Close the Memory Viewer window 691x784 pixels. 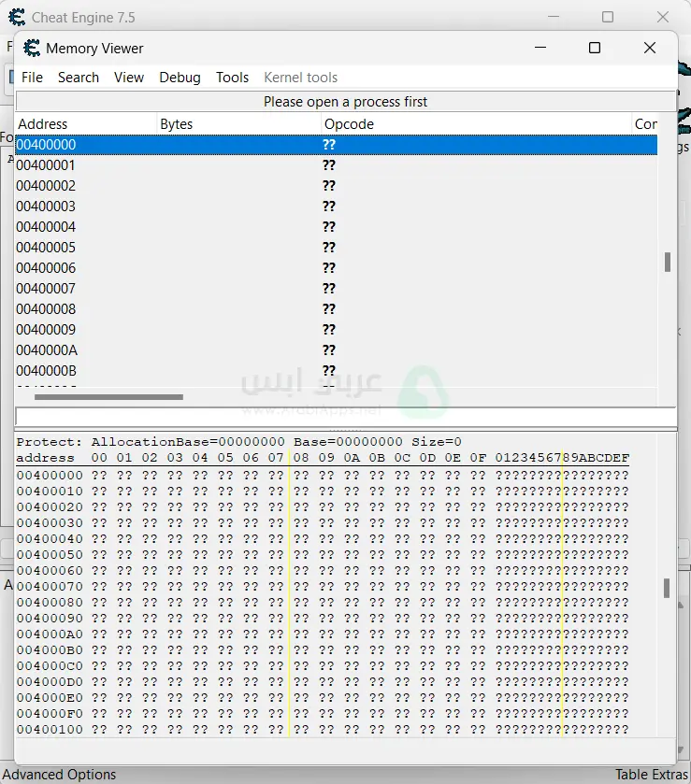[649, 49]
